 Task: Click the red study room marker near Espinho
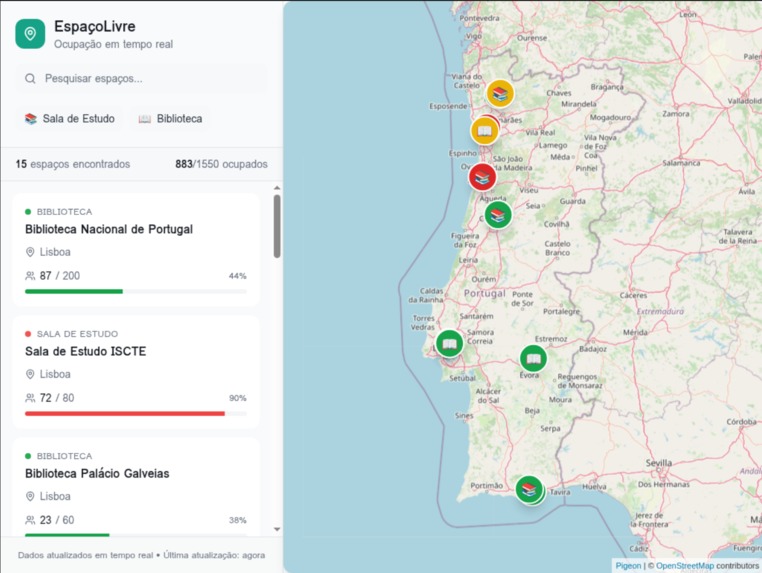click(482, 177)
